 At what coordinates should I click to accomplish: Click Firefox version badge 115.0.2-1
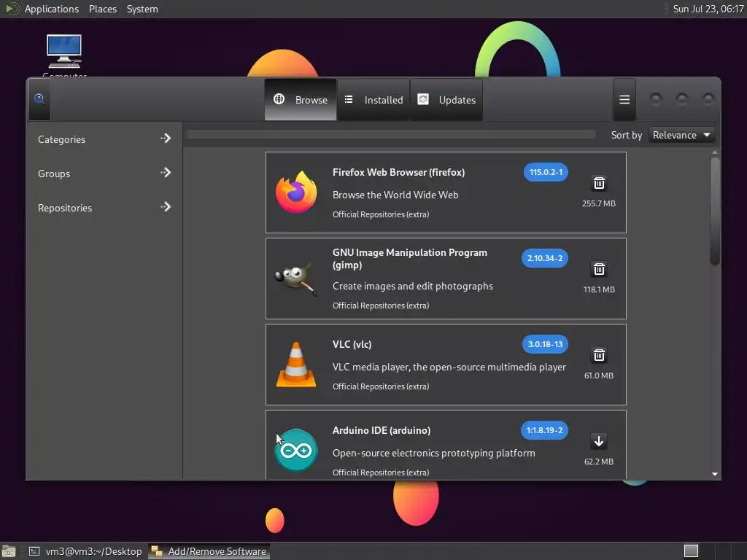coord(546,172)
